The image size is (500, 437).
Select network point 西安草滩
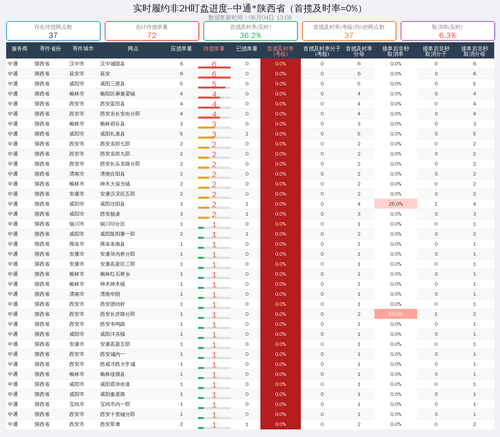point(110,424)
